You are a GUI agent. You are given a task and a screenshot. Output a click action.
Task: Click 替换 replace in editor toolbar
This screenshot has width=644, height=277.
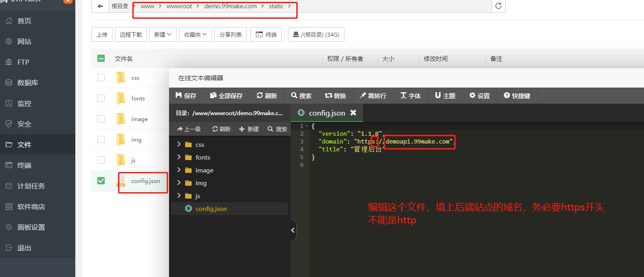pyautogui.click(x=335, y=95)
